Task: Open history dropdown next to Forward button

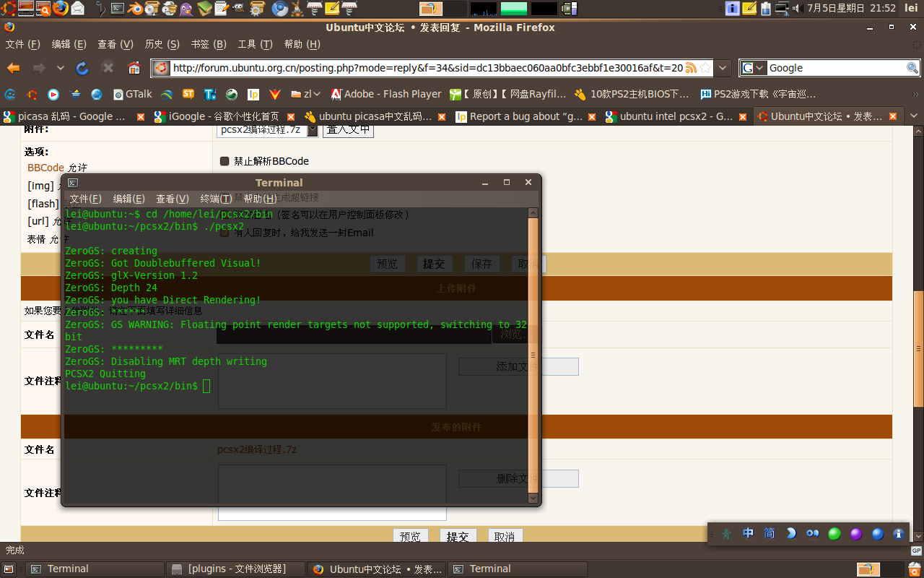Action: click(x=61, y=68)
